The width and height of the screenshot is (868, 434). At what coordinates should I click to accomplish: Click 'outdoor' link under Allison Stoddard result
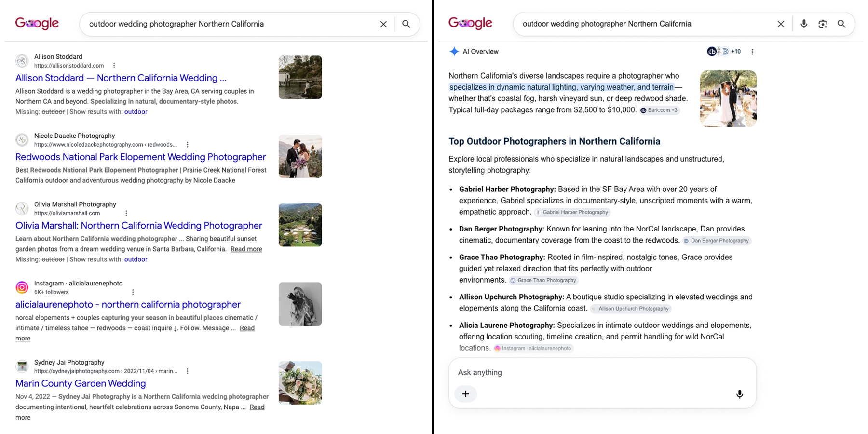(x=136, y=112)
